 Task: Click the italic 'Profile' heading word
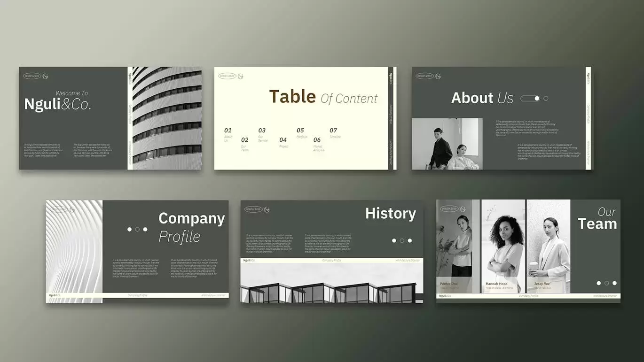click(x=180, y=237)
